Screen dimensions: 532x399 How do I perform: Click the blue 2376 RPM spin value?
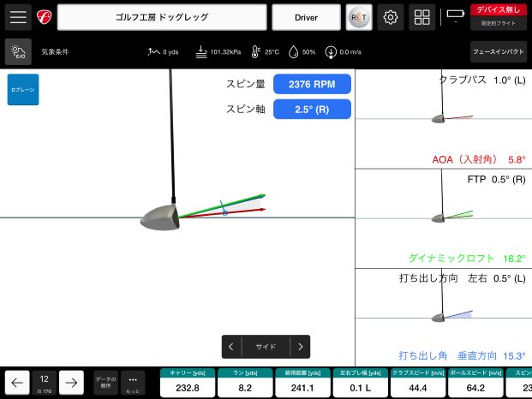coord(312,84)
